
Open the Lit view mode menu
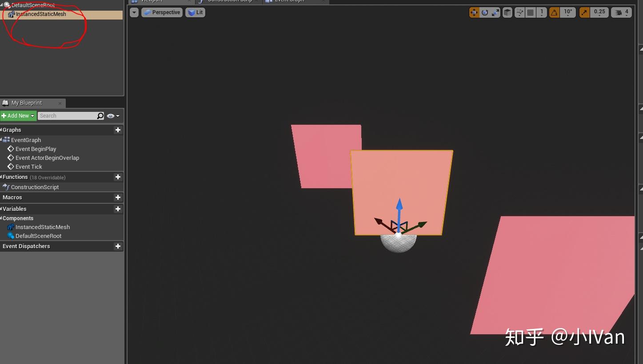[x=195, y=12]
